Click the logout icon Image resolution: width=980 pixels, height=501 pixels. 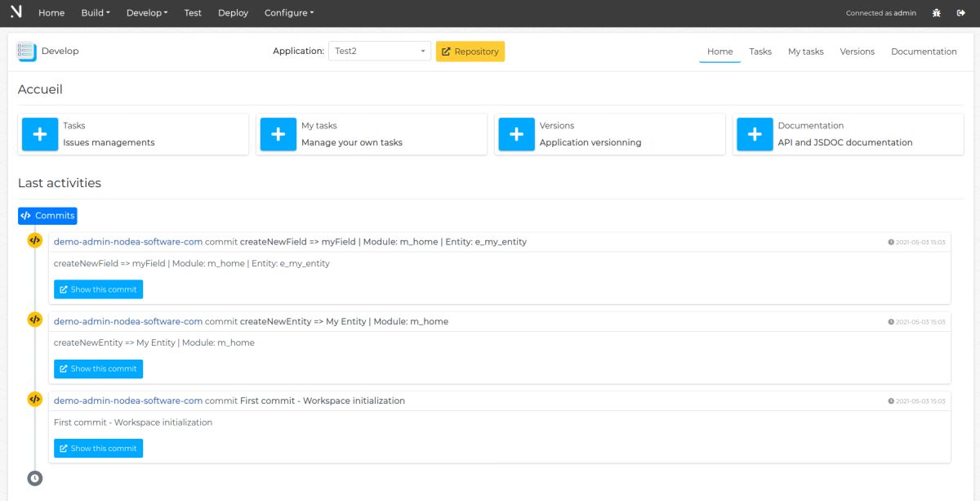(961, 13)
